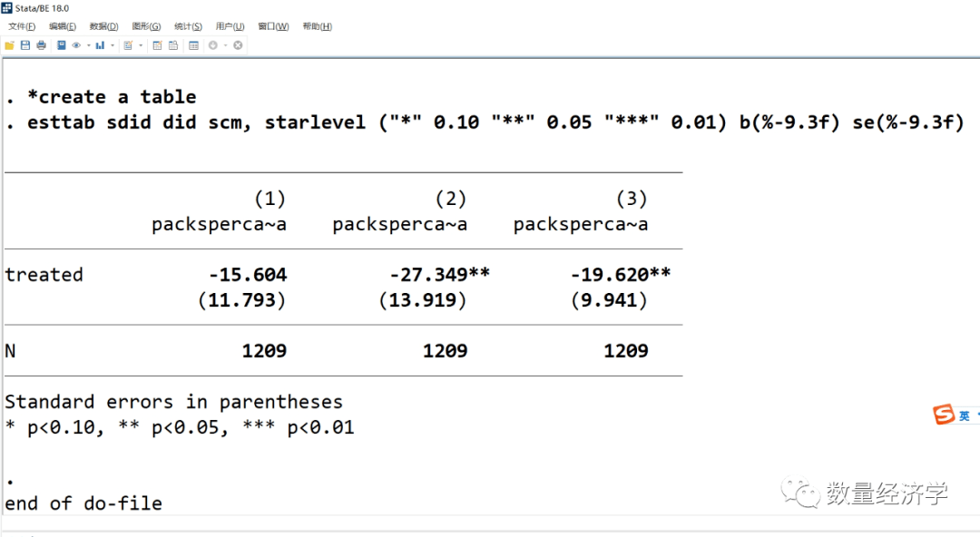This screenshot has width=980, height=537.
Task: Click the Save toolbar icon
Action: point(25,45)
